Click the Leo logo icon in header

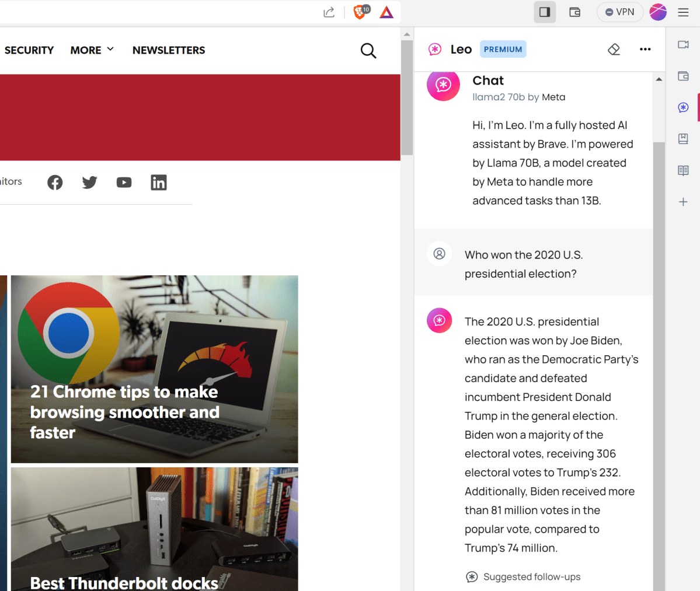pos(435,49)
